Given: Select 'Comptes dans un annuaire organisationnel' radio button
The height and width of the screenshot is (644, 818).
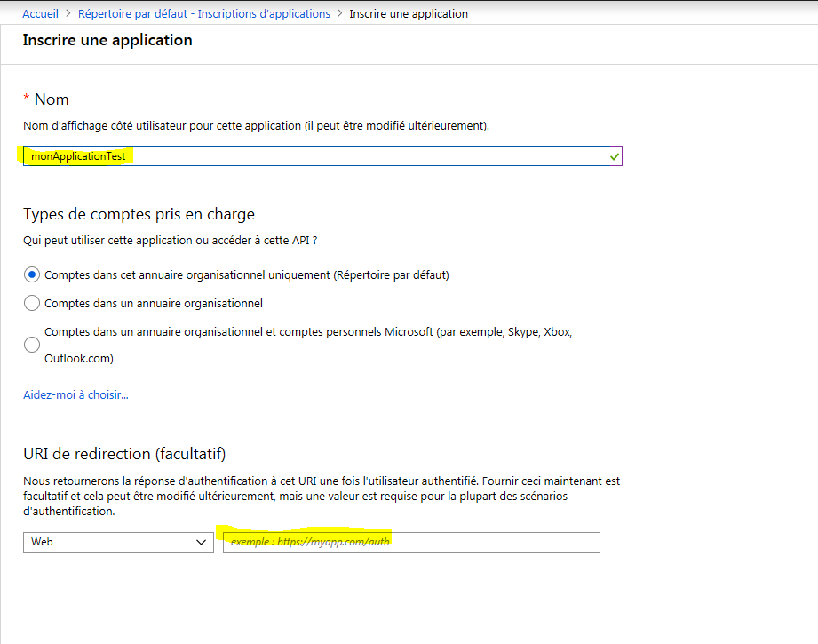Looking at the screenshot, I should click(x=32, y=303).
